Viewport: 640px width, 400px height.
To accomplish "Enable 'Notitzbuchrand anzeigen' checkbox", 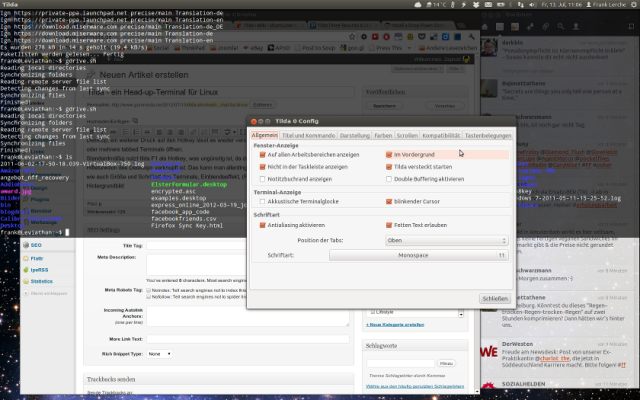I will tap(262, 179).
